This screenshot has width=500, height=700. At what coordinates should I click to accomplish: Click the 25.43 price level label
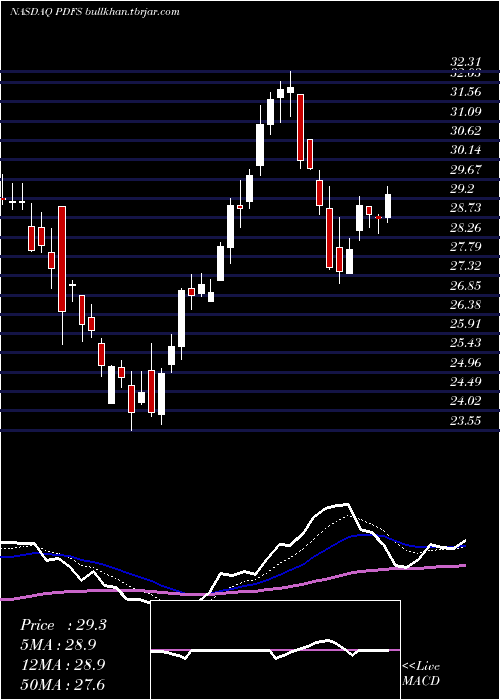(466, 343)
